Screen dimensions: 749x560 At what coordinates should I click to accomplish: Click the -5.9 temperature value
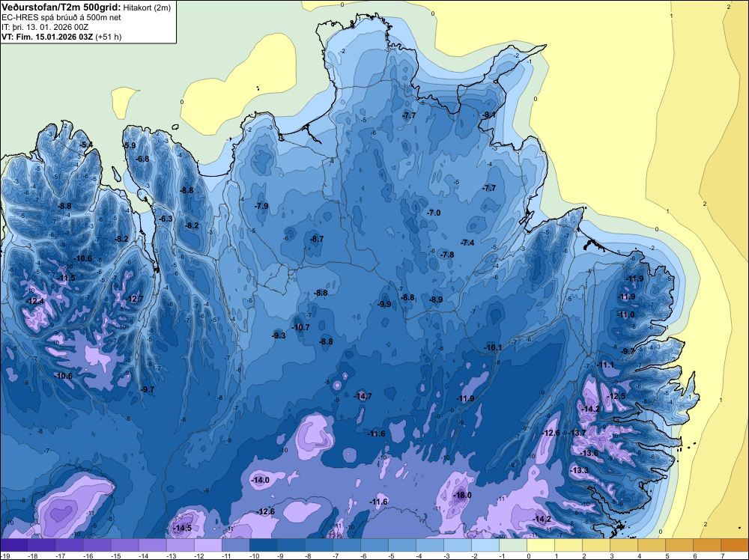click(129, 145)
